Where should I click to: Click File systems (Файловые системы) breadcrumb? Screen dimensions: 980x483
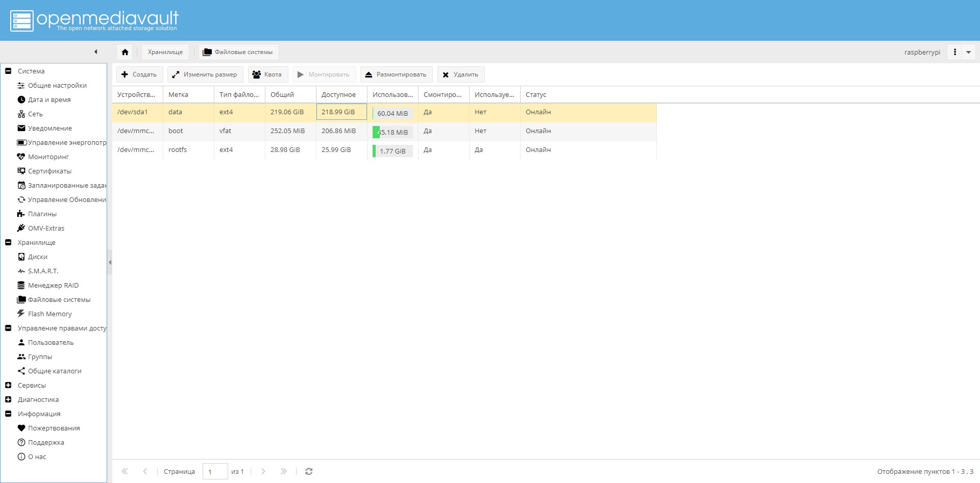click(x=238, y=52)
